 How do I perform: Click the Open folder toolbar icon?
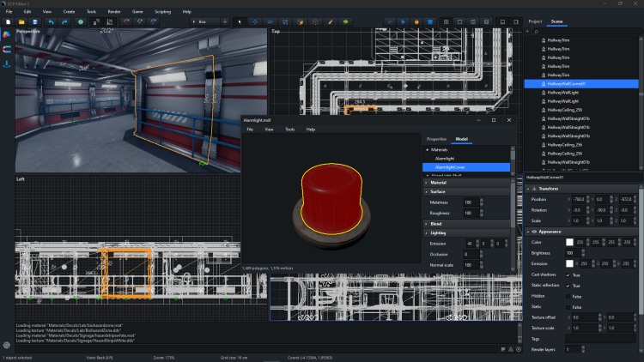click(21, 21)
